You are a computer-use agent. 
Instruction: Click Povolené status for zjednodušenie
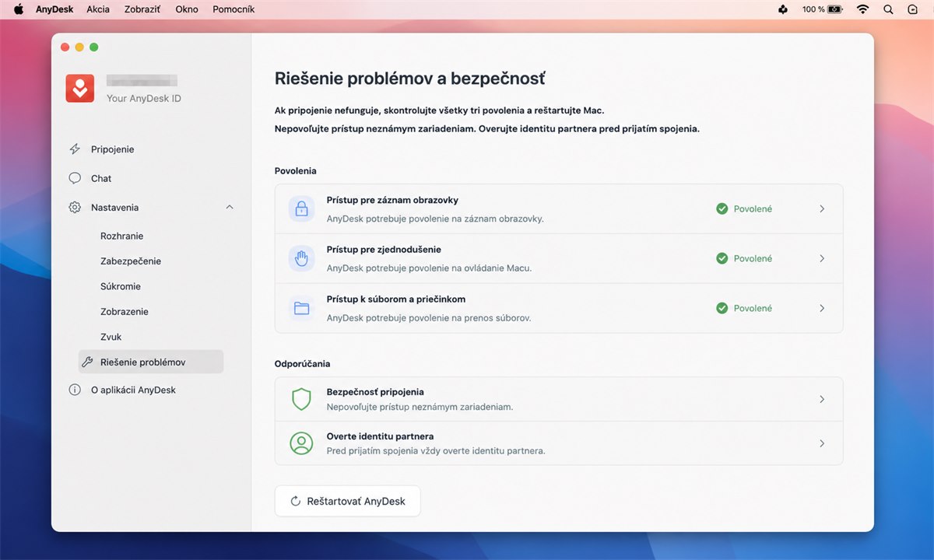[x=753, y=258]
